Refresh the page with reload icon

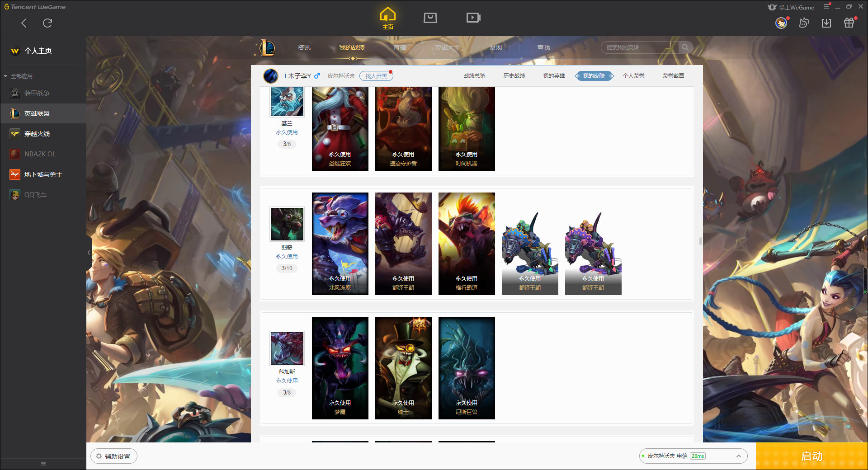(x=47, y=23)
